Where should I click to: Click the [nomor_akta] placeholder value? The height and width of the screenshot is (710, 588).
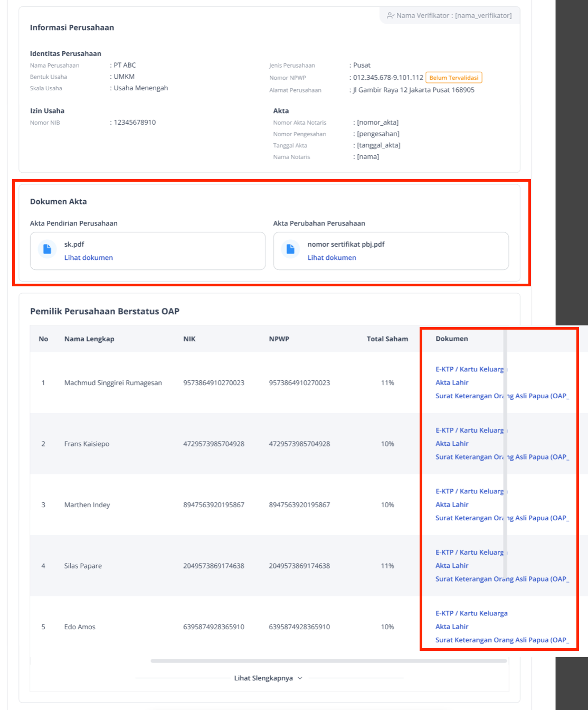[x=377, y=123]
